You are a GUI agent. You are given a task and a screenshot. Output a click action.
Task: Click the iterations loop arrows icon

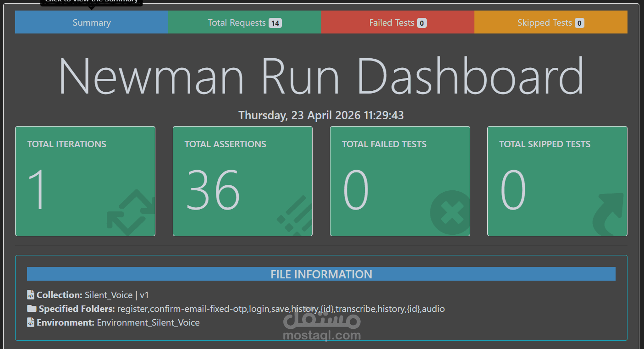coord(131,212)
